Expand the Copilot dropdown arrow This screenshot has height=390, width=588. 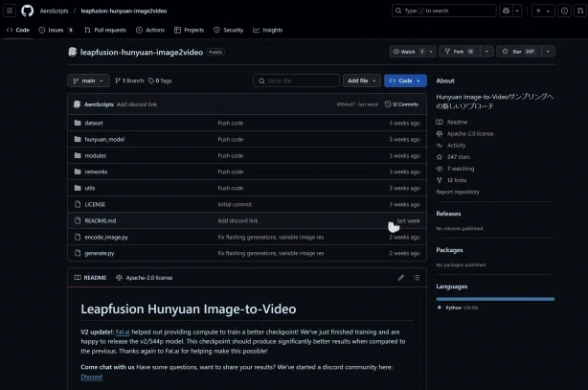tap(517, 11)
